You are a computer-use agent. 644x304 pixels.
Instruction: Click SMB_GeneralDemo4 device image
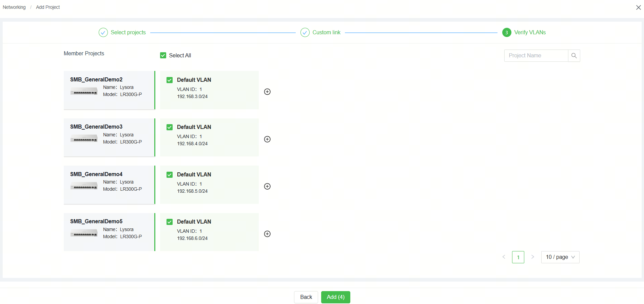tap(84, 186)
